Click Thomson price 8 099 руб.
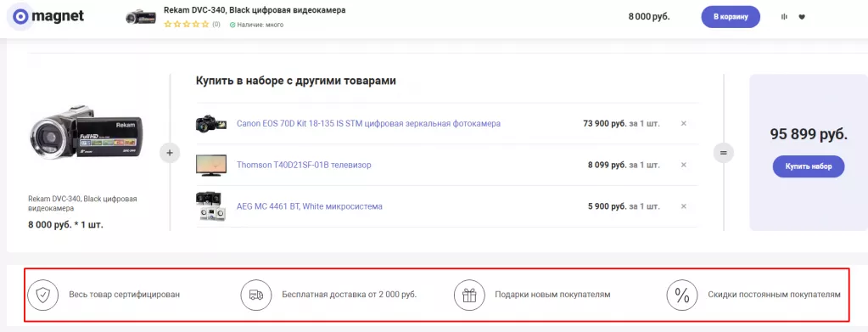This screenshot has width=868, height=332. (x=607, y=165)
